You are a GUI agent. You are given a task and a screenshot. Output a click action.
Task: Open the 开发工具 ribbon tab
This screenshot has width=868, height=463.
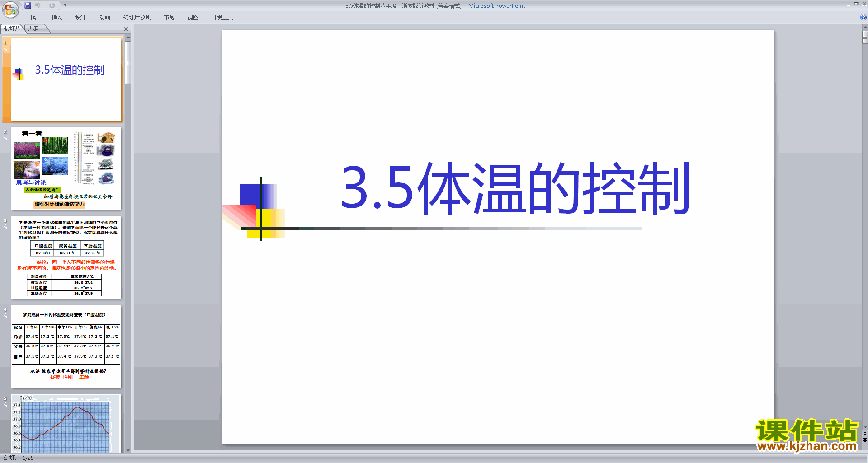click(222, 18)
